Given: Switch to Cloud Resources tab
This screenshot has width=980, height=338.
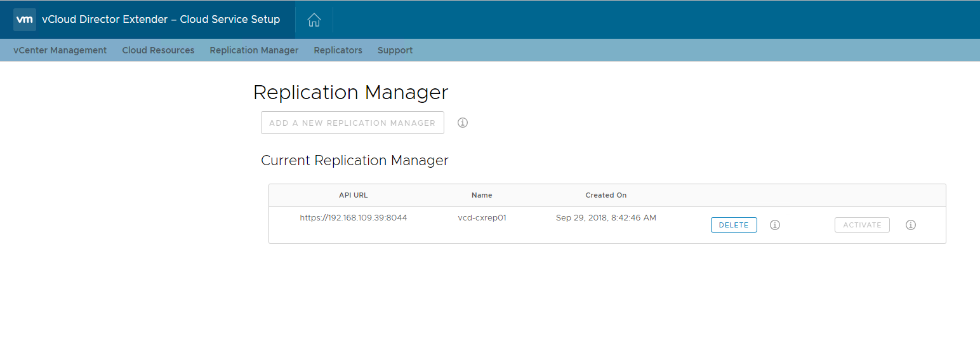Looking at the screenshot, I should point(158,50).
